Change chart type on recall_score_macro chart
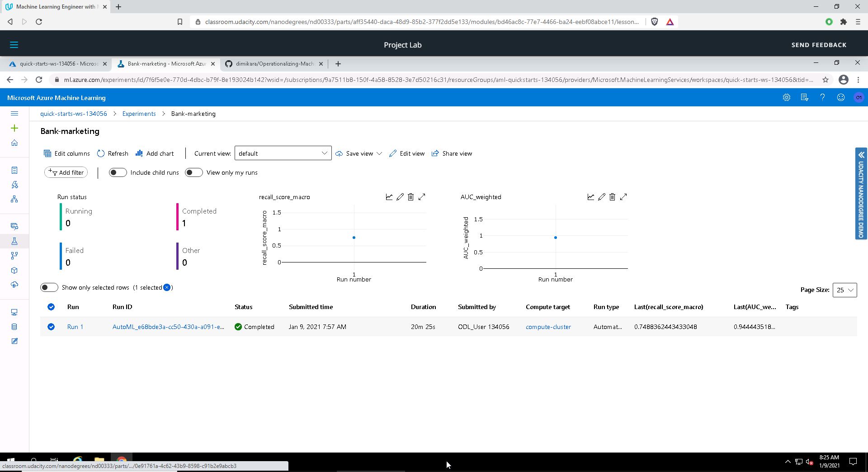Screen dimensions: 868x472 tap(389, 197)
